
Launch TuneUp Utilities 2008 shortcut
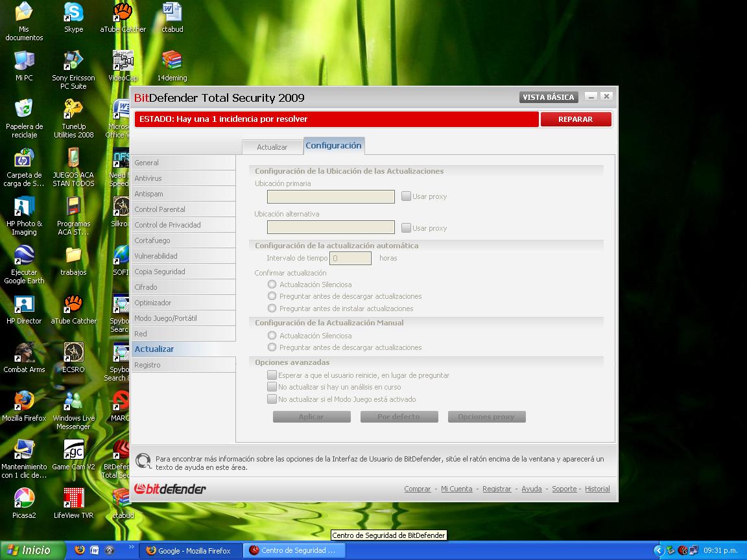coord(73,118)
